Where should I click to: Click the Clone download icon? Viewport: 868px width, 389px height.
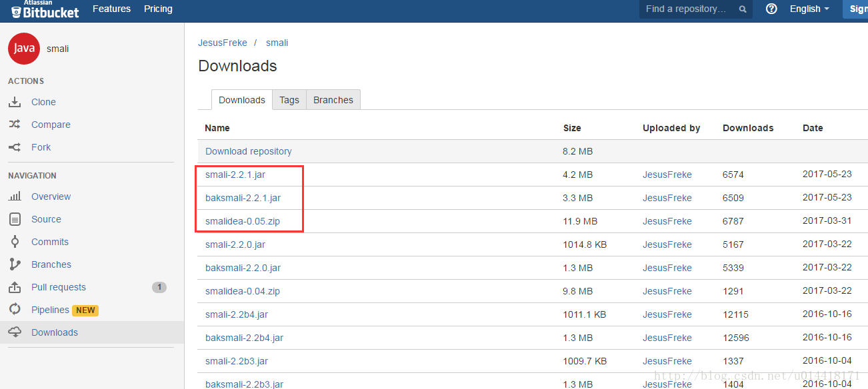coord(15,102)
